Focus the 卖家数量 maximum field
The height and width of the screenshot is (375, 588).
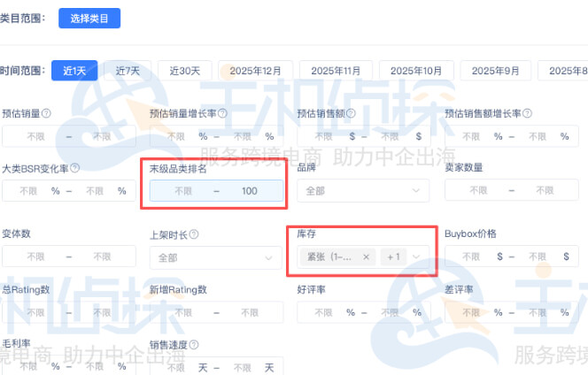click(x=545, y=191)
